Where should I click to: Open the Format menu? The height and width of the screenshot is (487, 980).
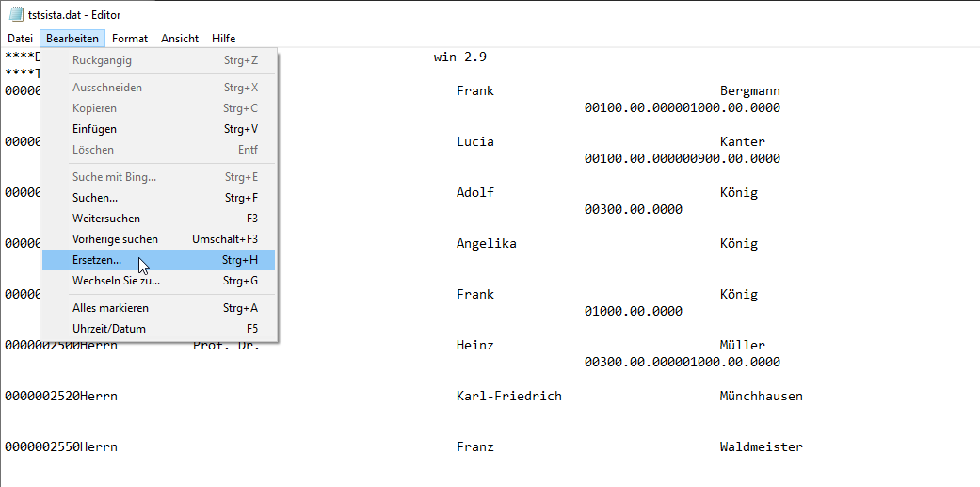click(130, 39)
